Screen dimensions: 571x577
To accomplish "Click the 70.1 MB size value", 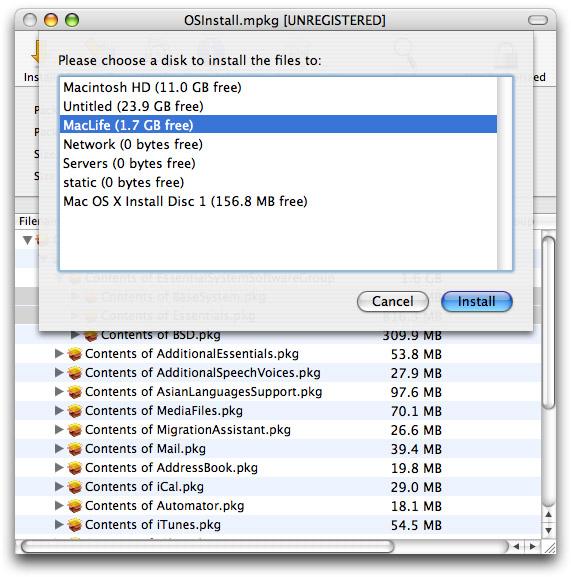I will click(x=416, y=411).
